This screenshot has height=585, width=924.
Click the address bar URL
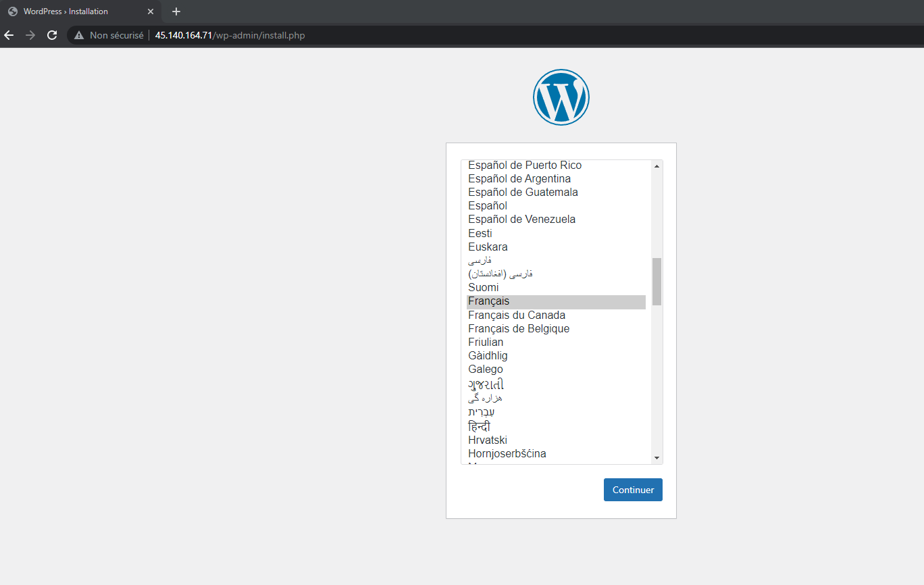[230, 35]
